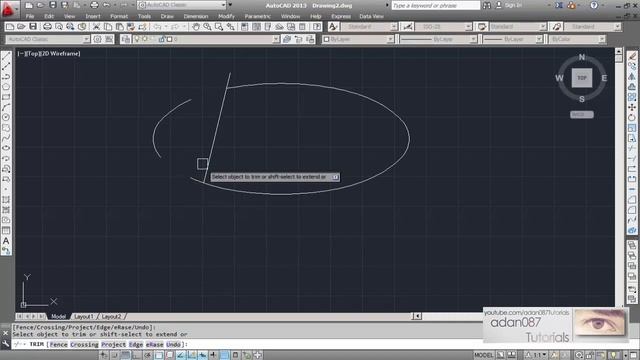Click the Match Properties icon
The image size is (640, 360).
coord(131,27)
